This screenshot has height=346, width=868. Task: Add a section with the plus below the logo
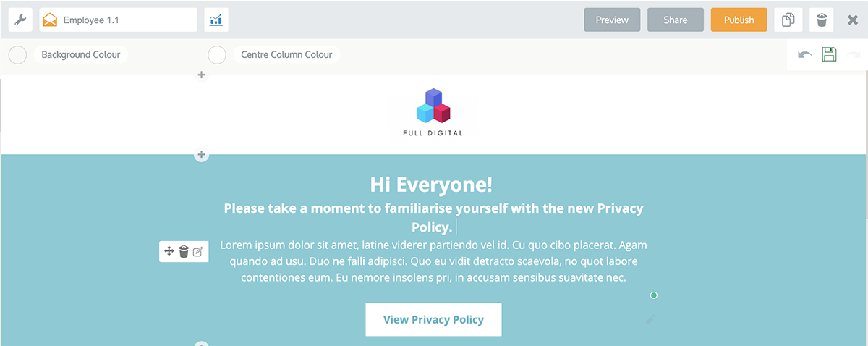tap(202, 154)
